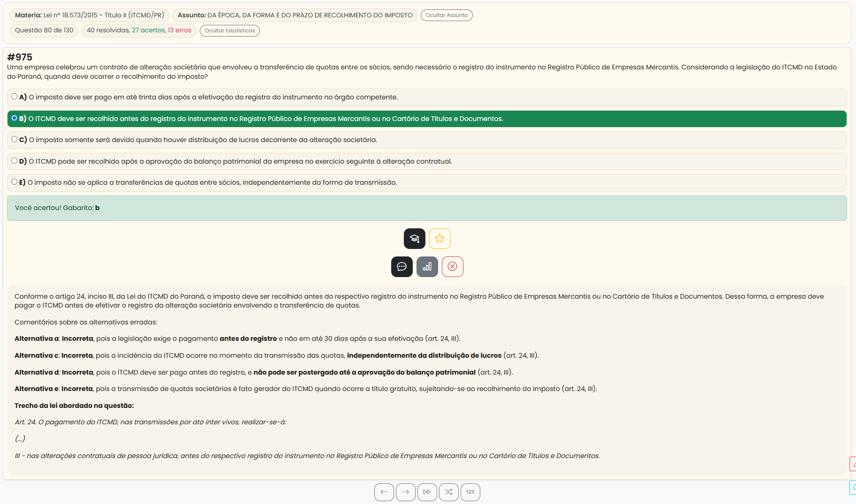This screenshot has height=504, width=856.
Task: Click the Matéria Lei 18.573/2015 tag
Action: (89, 15)
